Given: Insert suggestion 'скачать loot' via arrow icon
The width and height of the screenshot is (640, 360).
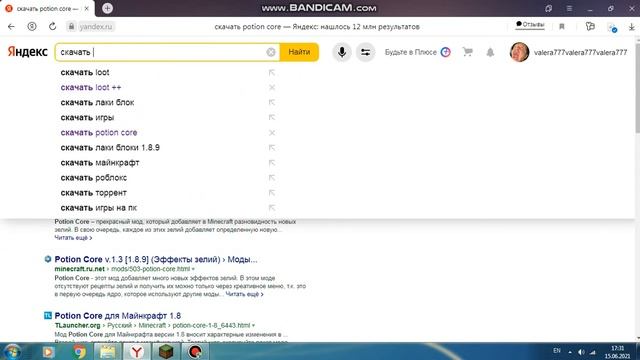Looking at the screenshot, I should point(272,72).
